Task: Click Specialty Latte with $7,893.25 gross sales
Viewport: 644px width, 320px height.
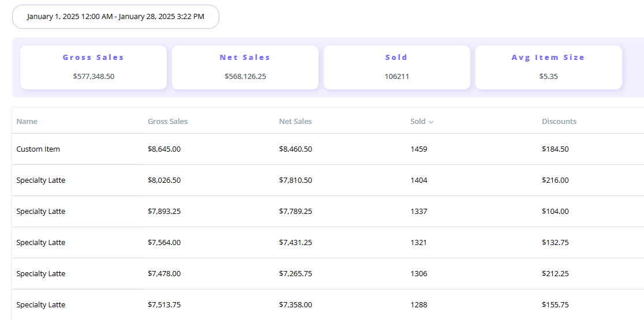Action: pyautogui.click(x=41, y=212)
